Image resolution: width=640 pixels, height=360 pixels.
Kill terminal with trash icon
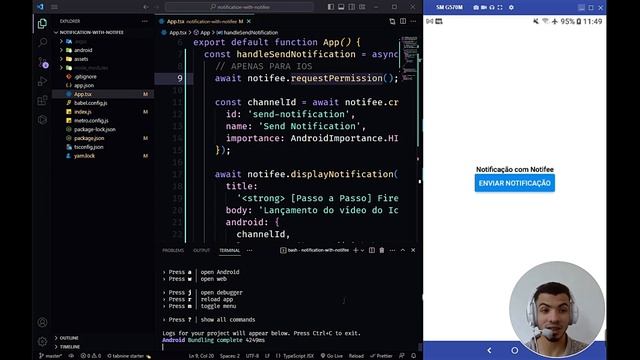click(382, 250)
